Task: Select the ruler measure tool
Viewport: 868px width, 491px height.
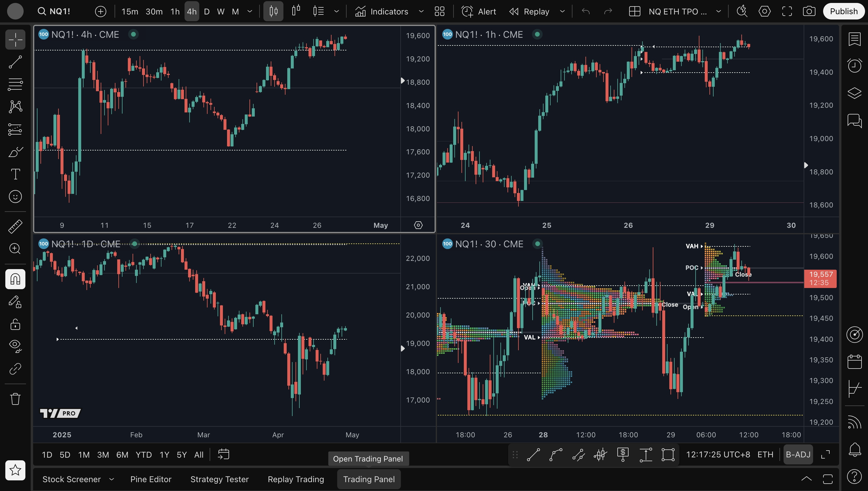Action: (15, 226)
